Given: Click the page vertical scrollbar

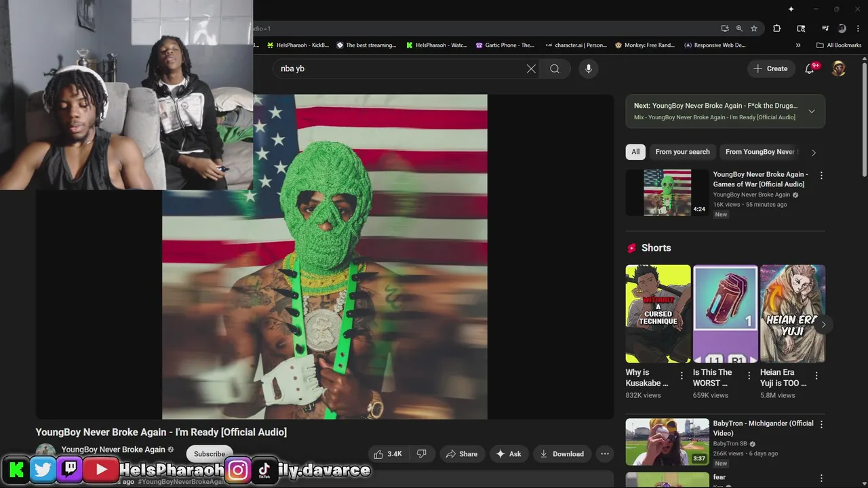Looking at the screenshot, I should tap(864, 119).
